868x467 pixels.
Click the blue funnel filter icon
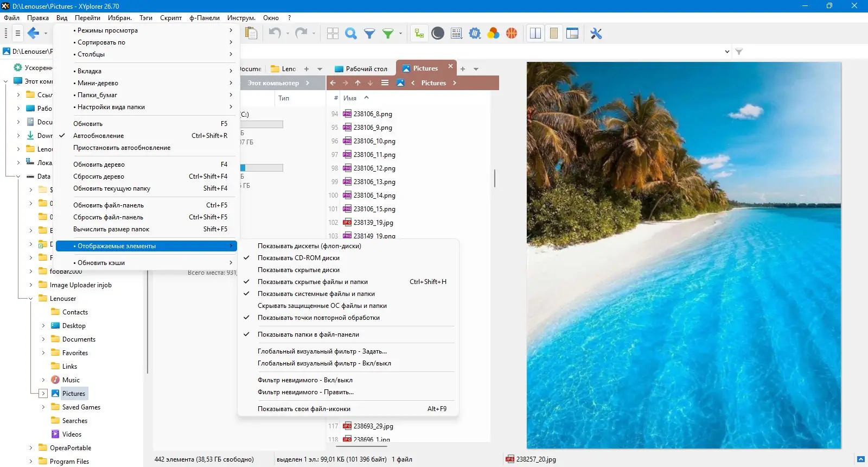pyautogui.click(x=369, y=33)
